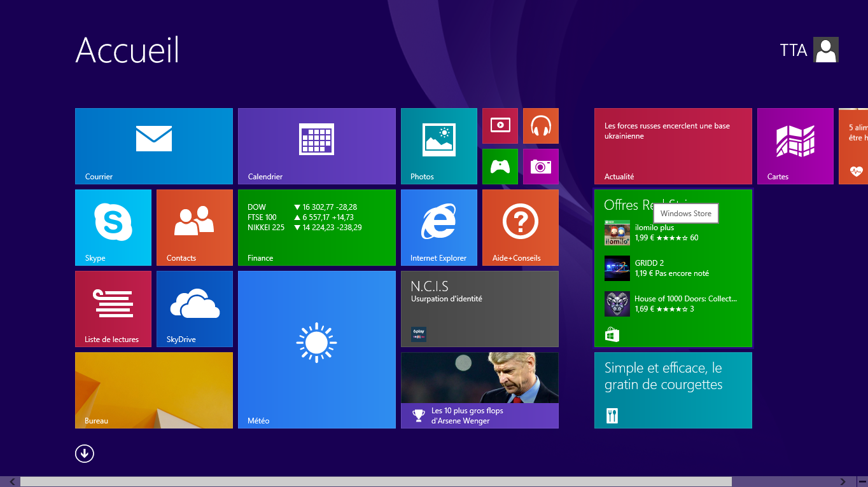Launch the Calendrier calendar tile
868x487 pixels.
(x=317, y=146)
